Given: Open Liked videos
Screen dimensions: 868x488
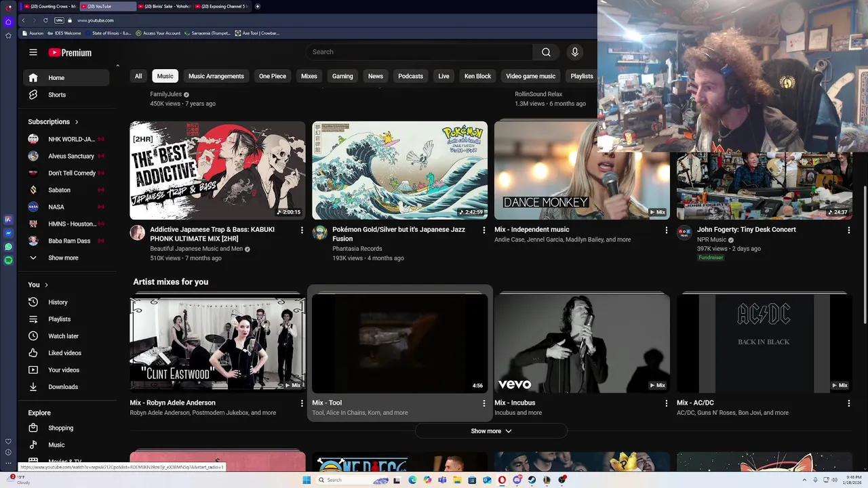Looking at the screenshot, I should 66,353.
